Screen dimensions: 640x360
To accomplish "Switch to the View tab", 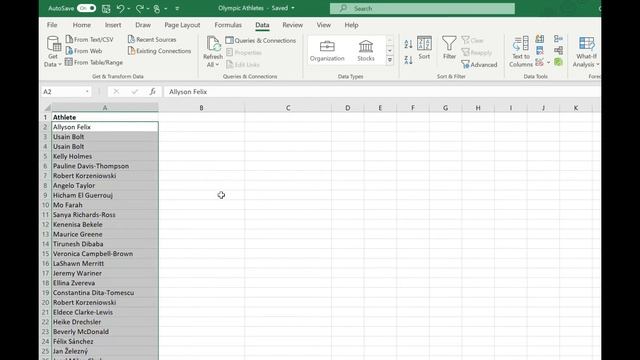I will pyautogui.click(x=324, y=25).
